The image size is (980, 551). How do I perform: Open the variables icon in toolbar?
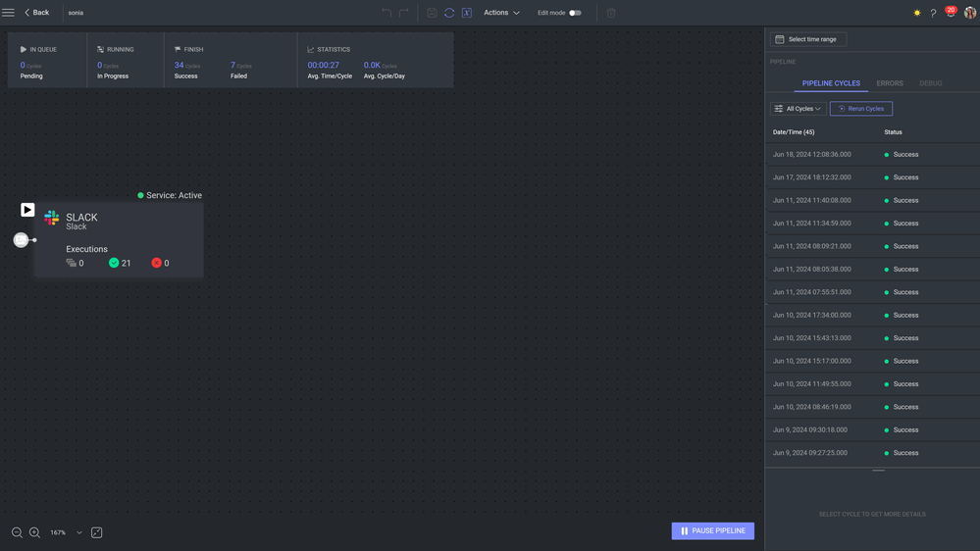click(467, 13)
